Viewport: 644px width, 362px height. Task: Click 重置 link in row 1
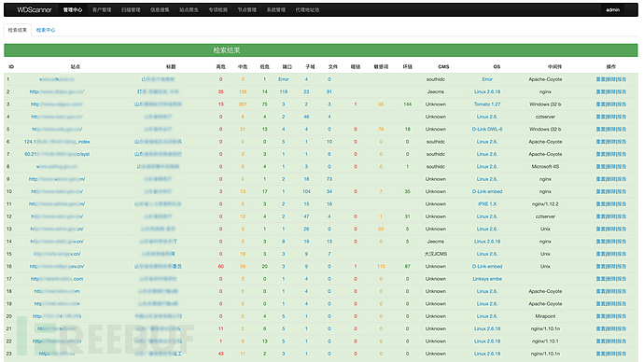[x=601, y=79]
